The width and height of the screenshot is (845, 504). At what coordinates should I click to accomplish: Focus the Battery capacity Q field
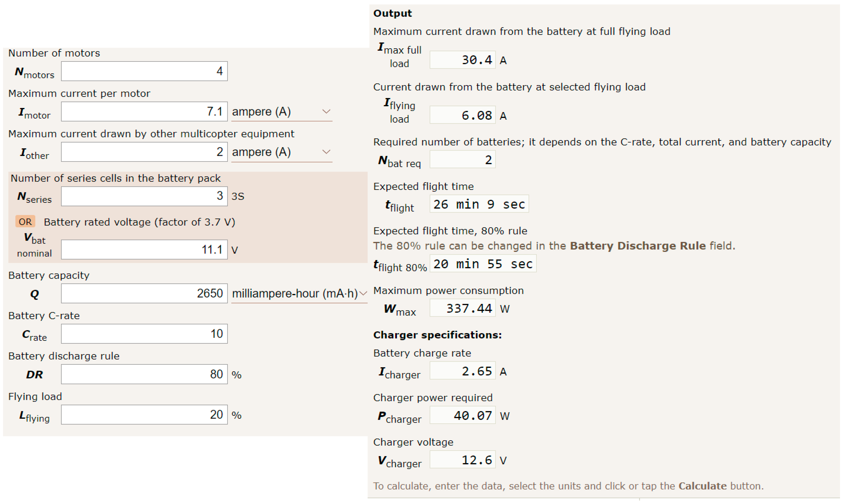coord(144,294)
